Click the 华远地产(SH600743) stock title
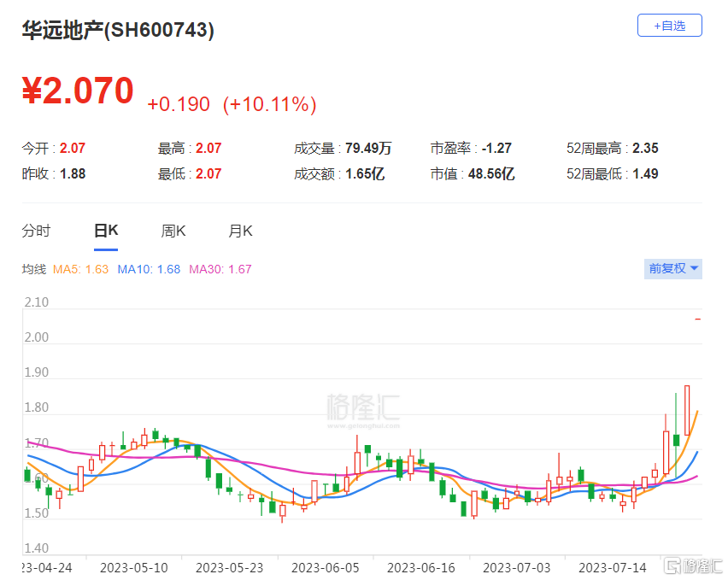The image size is (728, 580). click(x=118, y=30)
